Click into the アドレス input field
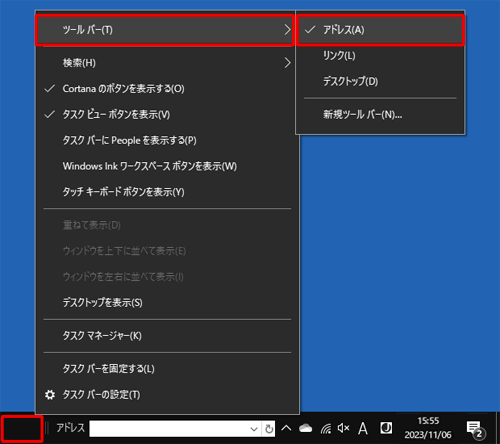 point(169,429)
